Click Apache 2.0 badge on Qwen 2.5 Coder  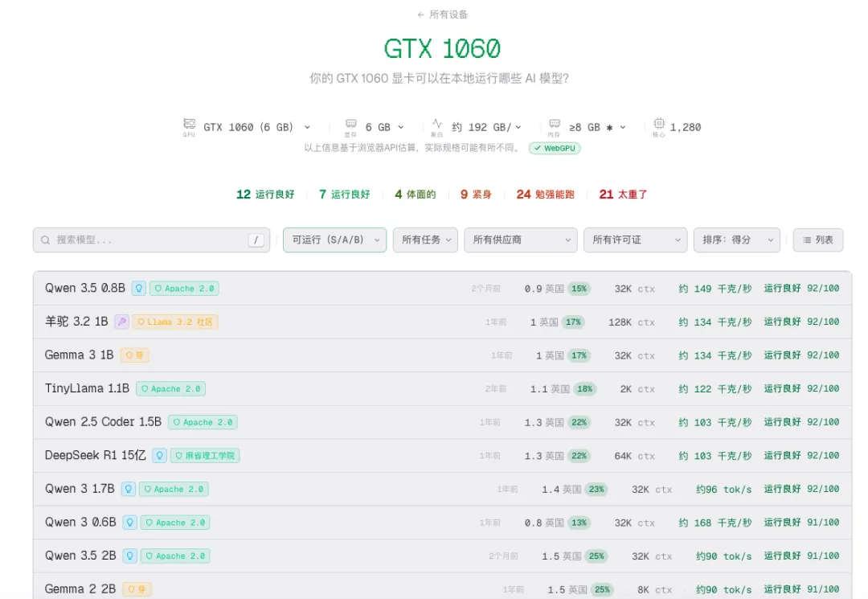[203, 422]
